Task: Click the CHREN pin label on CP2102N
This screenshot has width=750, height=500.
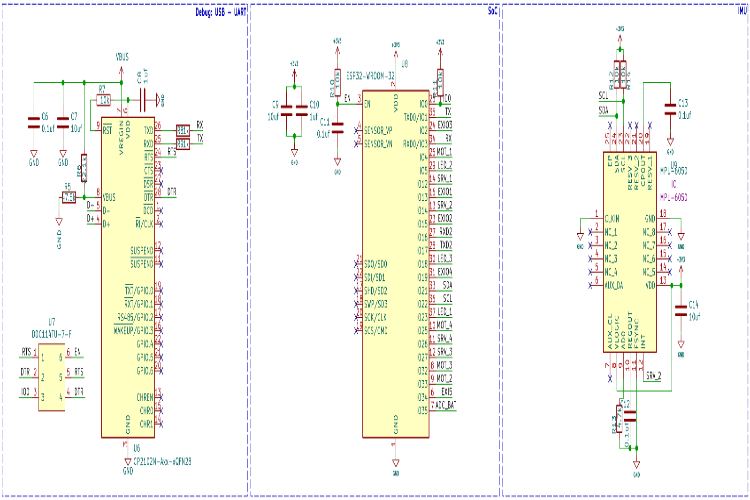Action: 145,398
